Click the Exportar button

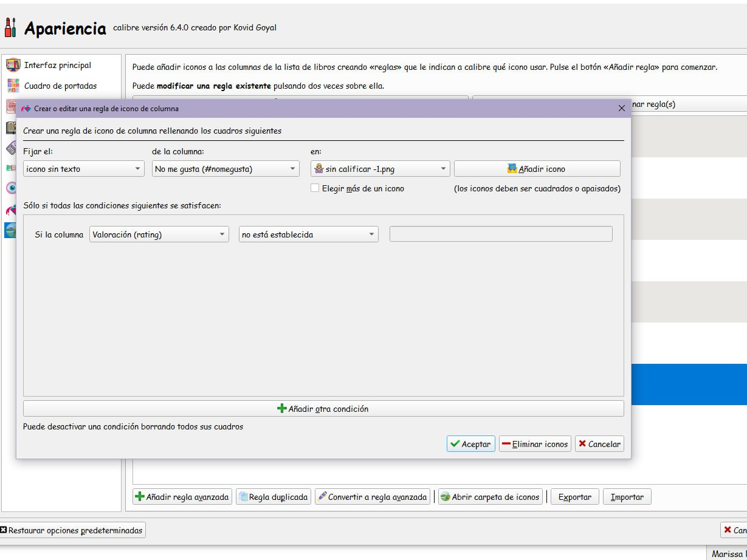point(575,497)
